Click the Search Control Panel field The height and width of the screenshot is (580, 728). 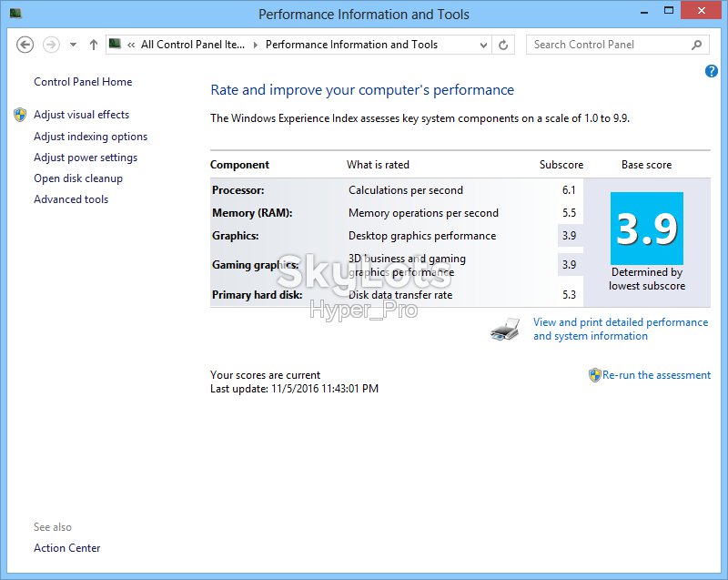point(609,45)
